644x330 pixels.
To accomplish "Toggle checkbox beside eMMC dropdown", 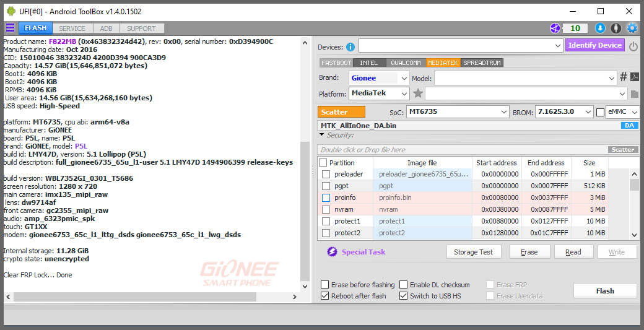I will 600,112.
